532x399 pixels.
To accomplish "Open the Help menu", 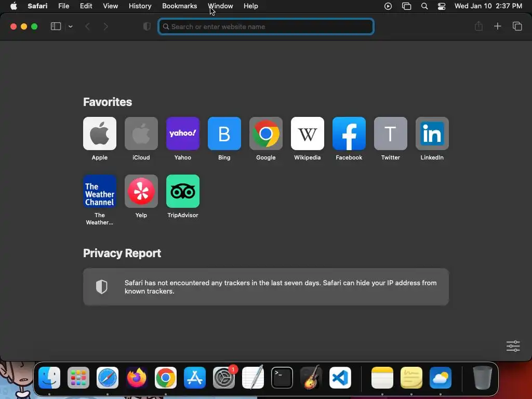I will pyautogui.click(x=251, y=6).
